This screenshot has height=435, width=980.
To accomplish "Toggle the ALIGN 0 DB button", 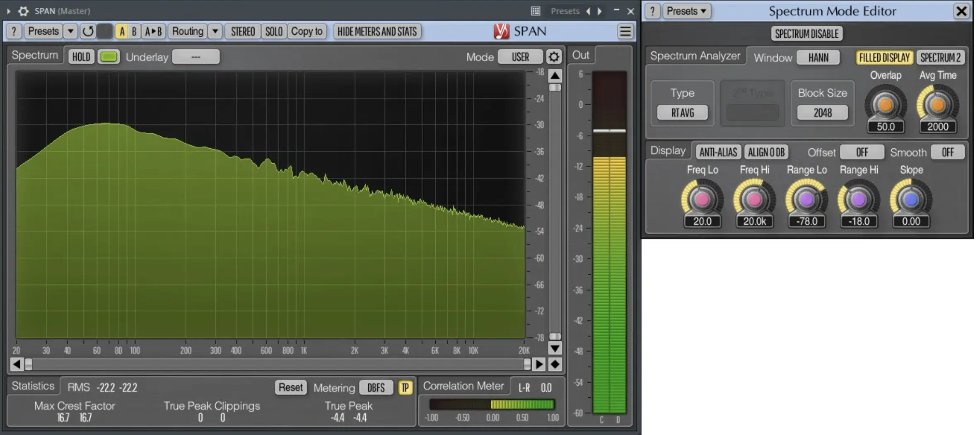I will pos(766,152).
